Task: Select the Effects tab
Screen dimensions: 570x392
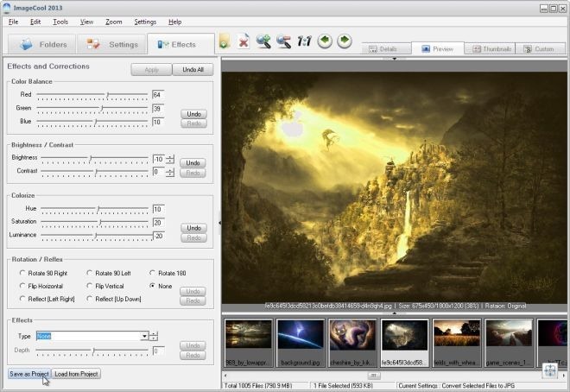Action: point(180,44)
